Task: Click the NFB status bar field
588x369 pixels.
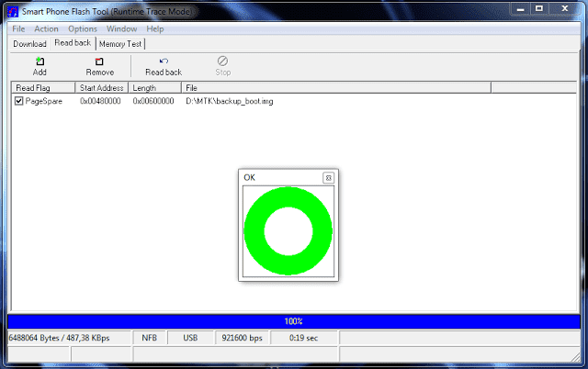Action: click(149, 338)
